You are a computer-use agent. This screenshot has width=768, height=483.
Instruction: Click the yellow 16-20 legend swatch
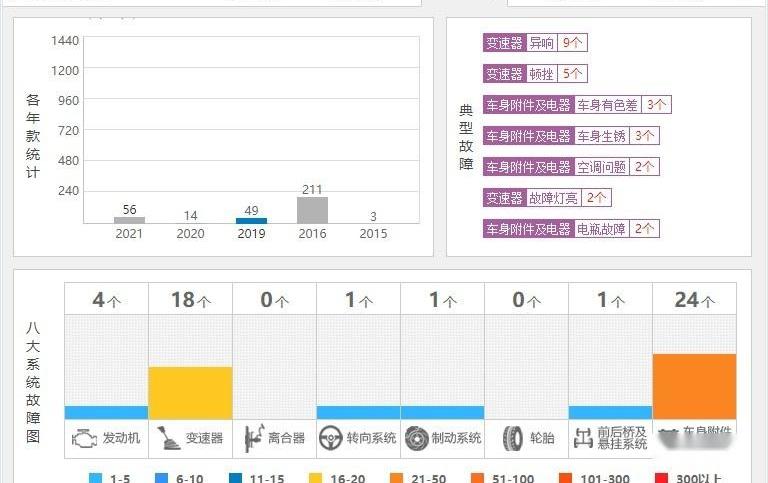coord(318,478)
